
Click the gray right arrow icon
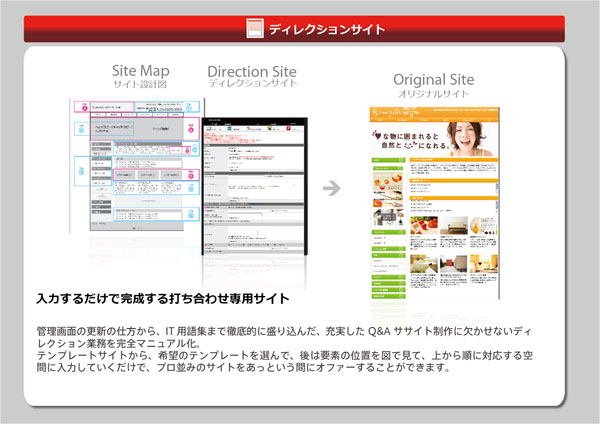(x=332, y=188)
